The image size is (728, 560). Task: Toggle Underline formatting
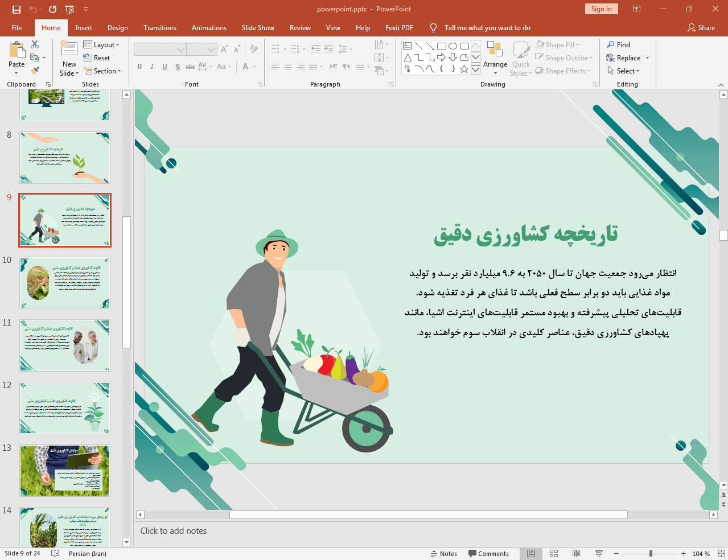pyautogui.click(x=164, y=67)
